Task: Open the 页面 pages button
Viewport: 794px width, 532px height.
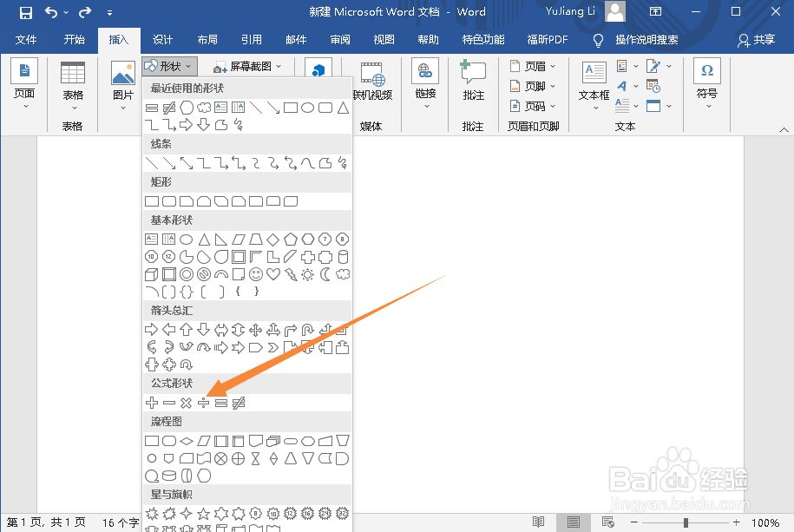Action: [24, 84]
